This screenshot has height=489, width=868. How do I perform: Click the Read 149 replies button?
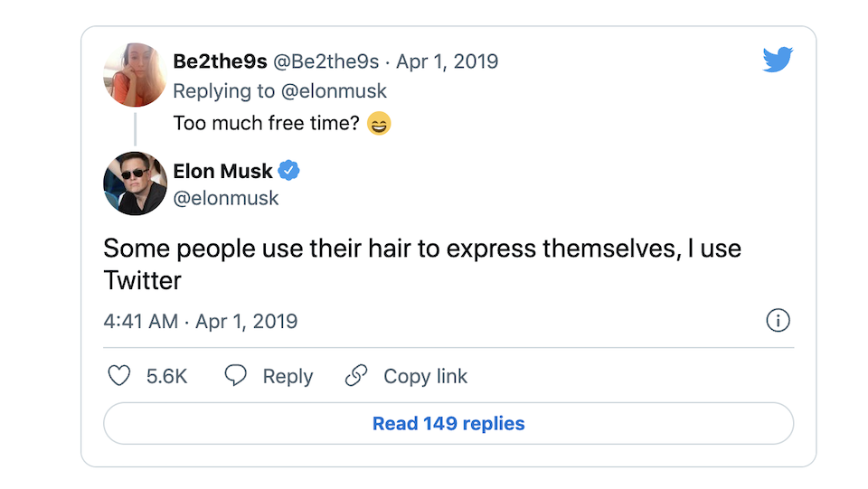[448, 423]
